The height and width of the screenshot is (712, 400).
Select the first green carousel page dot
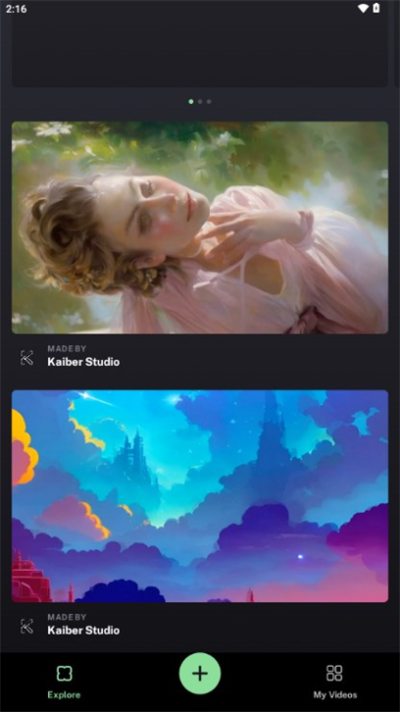(191, 102)
